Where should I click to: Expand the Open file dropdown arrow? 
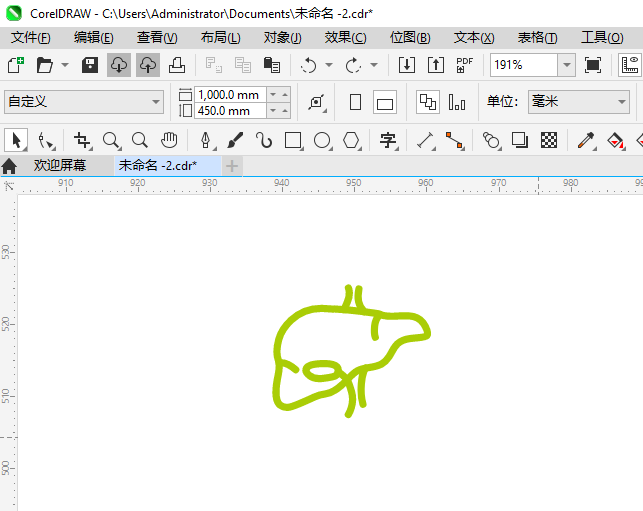65,65
